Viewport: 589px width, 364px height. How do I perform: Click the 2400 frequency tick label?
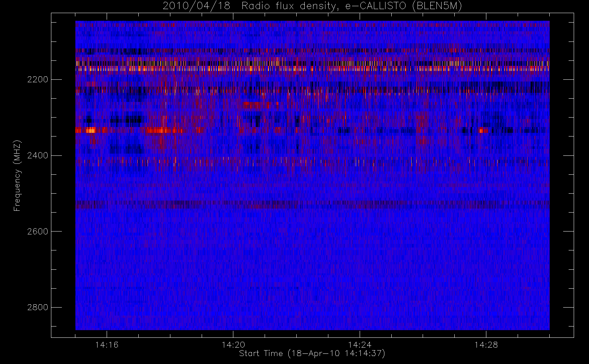click(37, 155)
